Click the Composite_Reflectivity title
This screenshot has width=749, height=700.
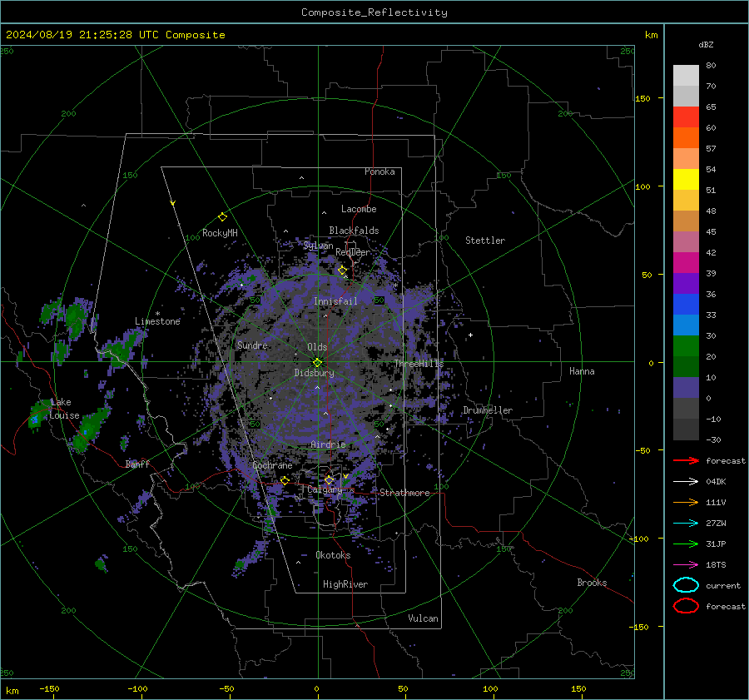(x=374, y=12)
